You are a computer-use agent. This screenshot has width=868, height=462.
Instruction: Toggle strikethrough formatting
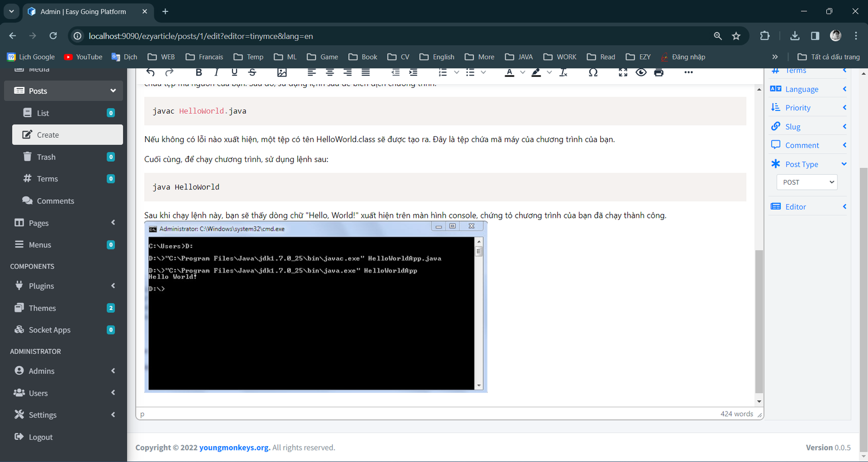click(253, 72)
